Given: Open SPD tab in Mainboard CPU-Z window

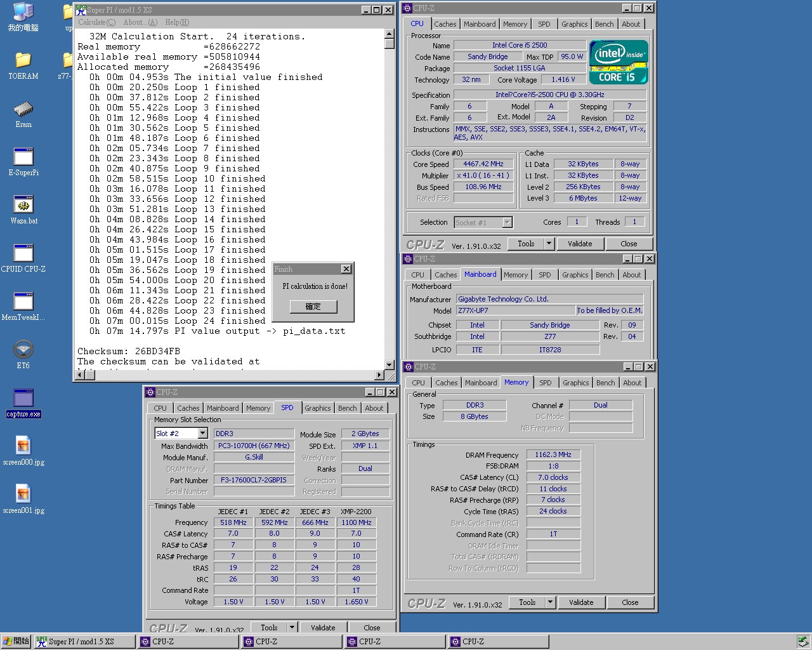Looking at the screenshot, I should coord(545,275).
